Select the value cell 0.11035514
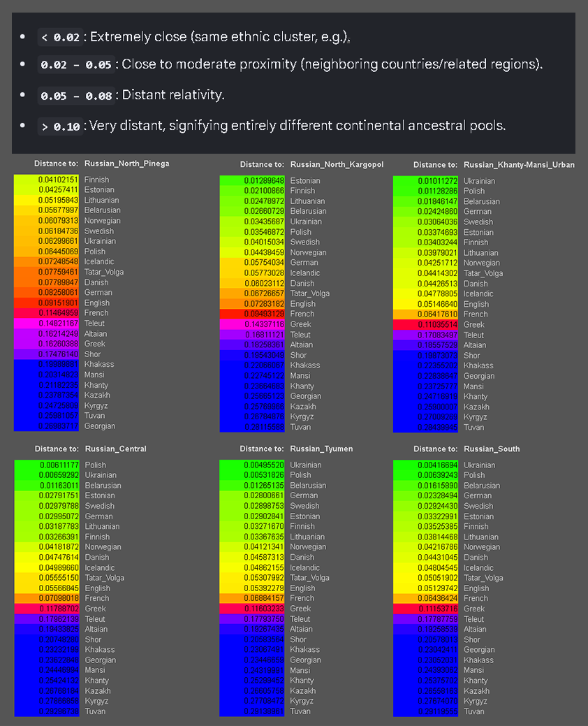588x726 pixels. pyautogui.click(x=425, y=325)
